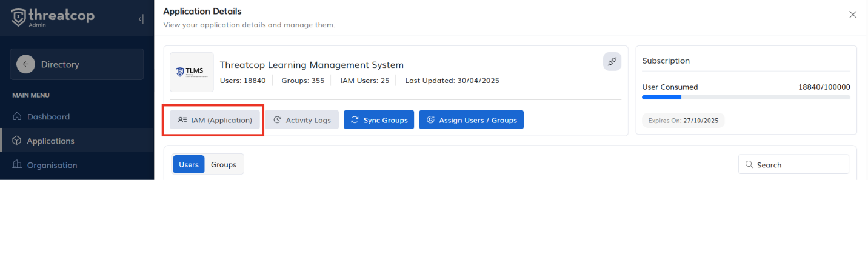Select Applications in the sidebar

pyautogui.click(x=50, y=141)
